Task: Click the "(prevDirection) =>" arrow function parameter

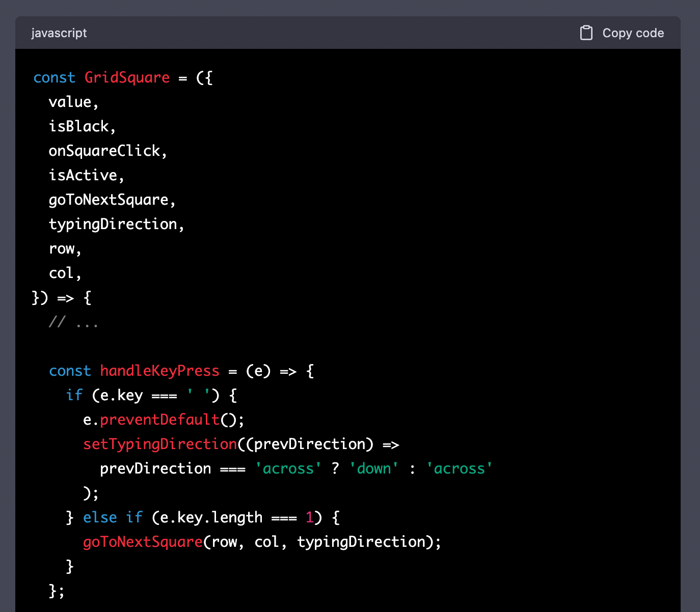Action: pyautogui.click(x=322, y=444)
